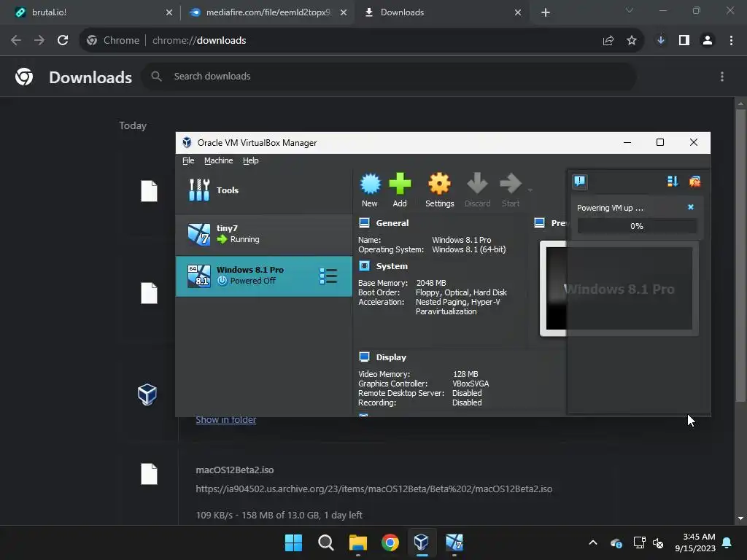Click the tiny7 VM taskbar icon
Viewport: 747px width, 560px height.
click(x=454, y=542)
